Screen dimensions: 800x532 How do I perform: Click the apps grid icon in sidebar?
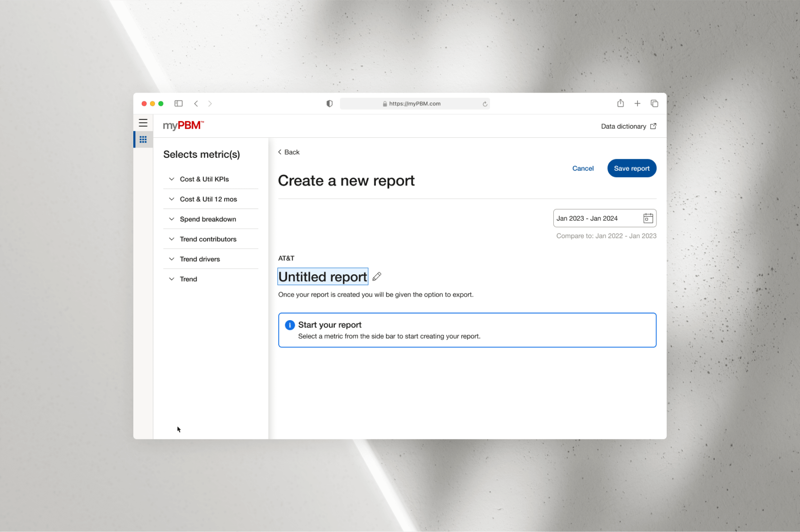[x=143, y=139]
